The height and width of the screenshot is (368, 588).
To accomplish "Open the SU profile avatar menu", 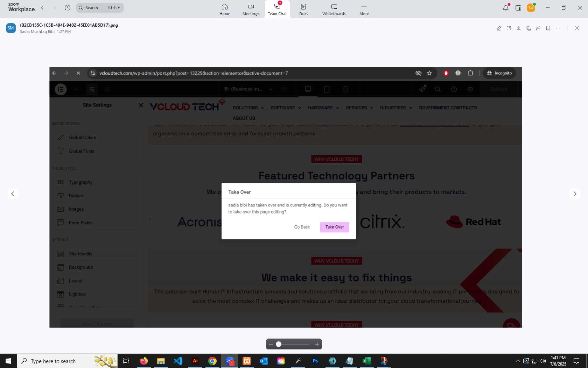I will click(x=531, y=8).
